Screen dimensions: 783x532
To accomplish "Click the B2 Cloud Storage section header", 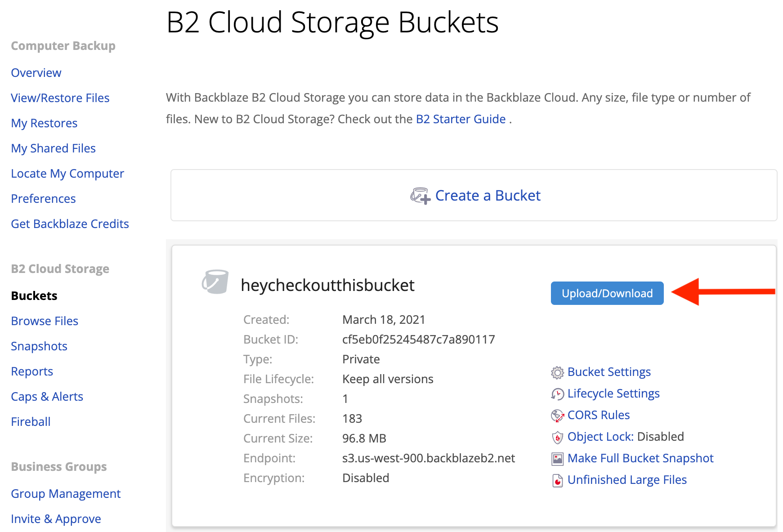I will point(60,269).
